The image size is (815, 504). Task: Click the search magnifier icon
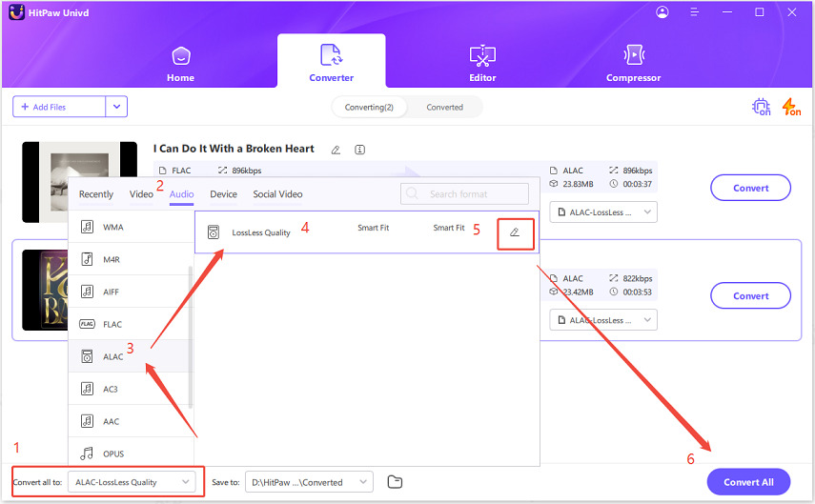412,193
